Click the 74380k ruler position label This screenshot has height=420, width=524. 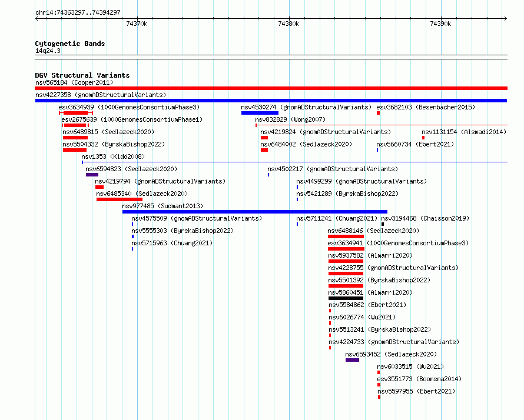tap(288, 24)
